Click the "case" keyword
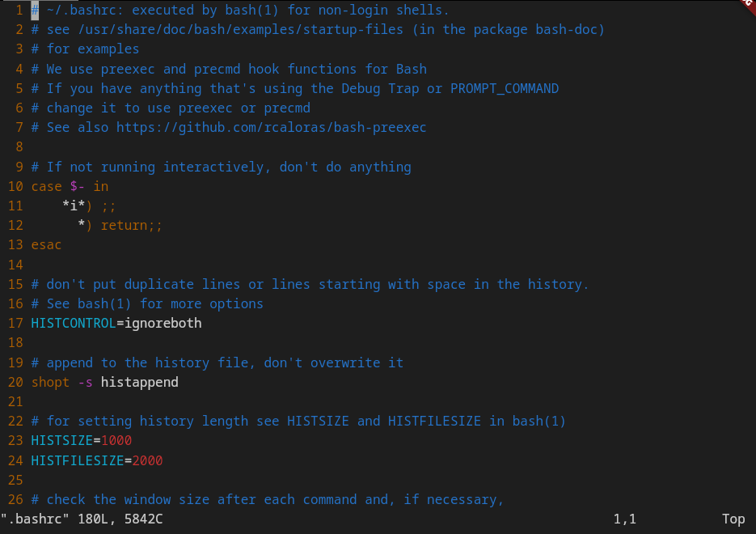 tap(46, 186)
